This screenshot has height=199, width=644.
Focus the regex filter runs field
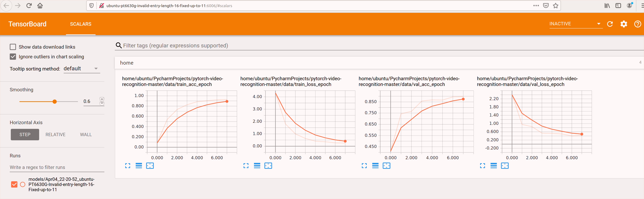[x=57, y=167]
